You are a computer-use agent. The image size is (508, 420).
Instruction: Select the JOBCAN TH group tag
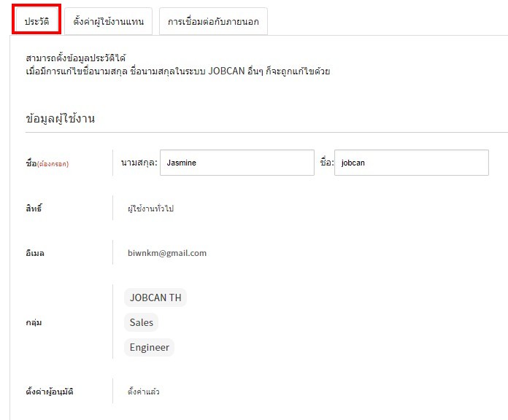point(155,297)
